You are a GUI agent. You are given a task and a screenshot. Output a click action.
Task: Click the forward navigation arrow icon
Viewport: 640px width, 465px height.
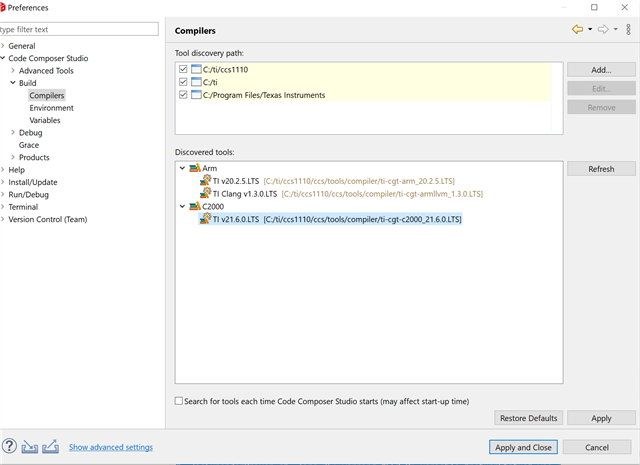pyautogui.click(x=603, y=29)
